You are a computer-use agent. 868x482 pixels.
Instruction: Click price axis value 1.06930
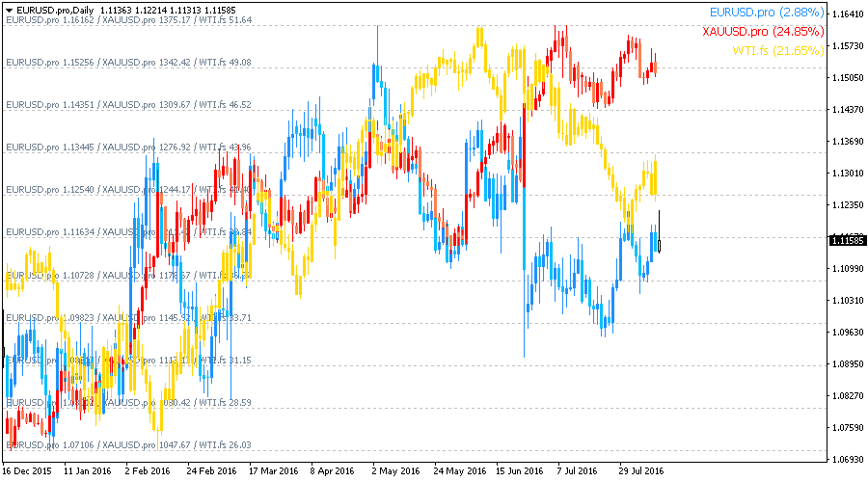(848, 460)
